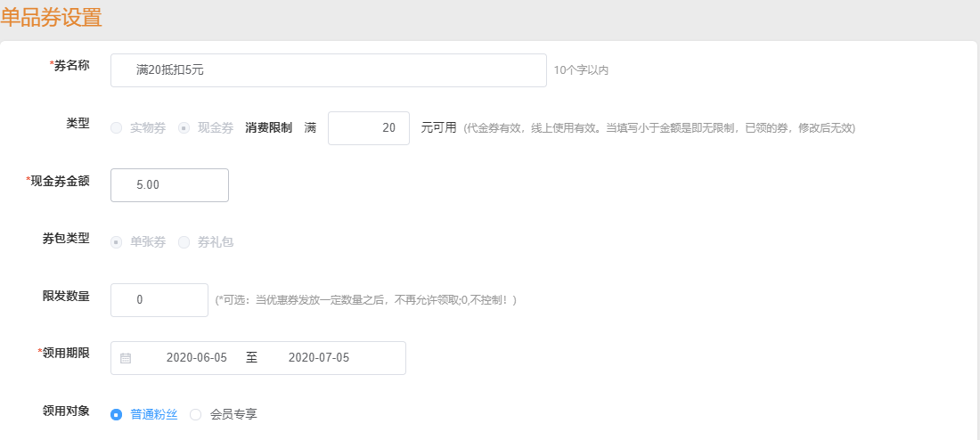Choose the 券礼包 radio option

point(184,242)
